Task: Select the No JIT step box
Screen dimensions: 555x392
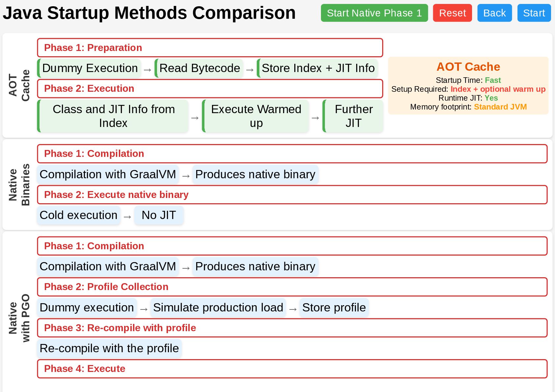Action: click(x=159, y=215)
